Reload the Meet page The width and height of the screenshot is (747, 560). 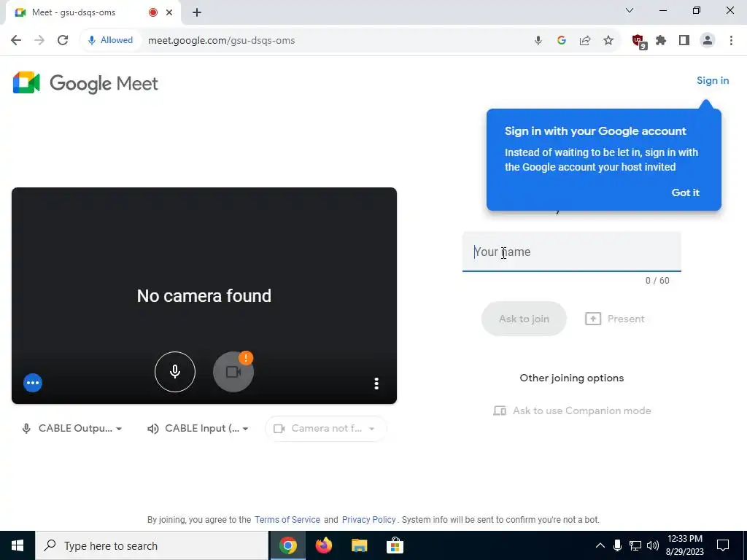point(63,40)
